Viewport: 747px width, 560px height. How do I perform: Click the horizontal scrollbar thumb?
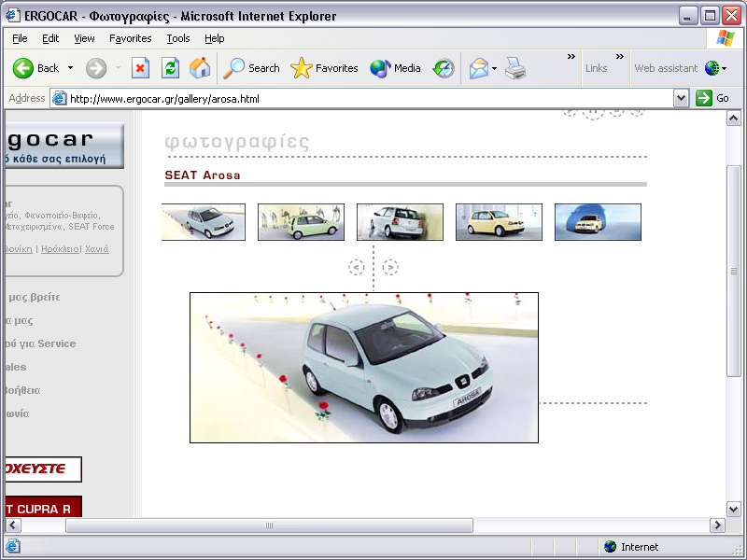click(269, 525)
